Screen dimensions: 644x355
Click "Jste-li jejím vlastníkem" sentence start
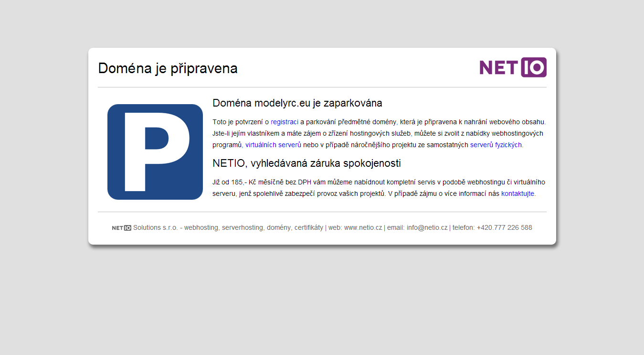(x=247, y=133)
